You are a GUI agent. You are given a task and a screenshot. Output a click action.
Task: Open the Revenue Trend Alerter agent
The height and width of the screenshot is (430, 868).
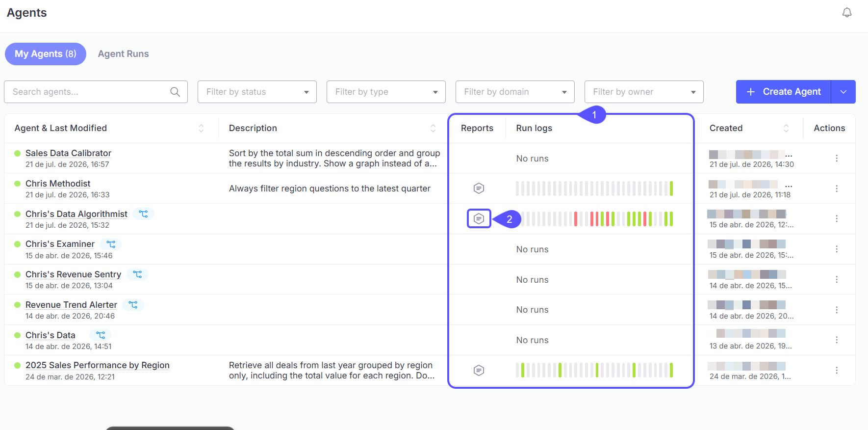[71, 305]
